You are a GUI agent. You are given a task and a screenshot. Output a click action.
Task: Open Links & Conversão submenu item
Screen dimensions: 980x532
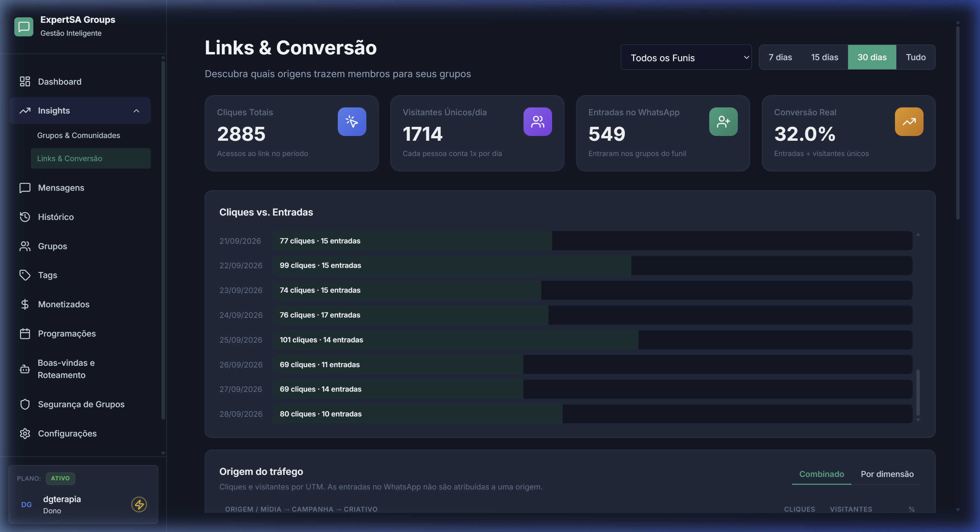pos(90,158)
